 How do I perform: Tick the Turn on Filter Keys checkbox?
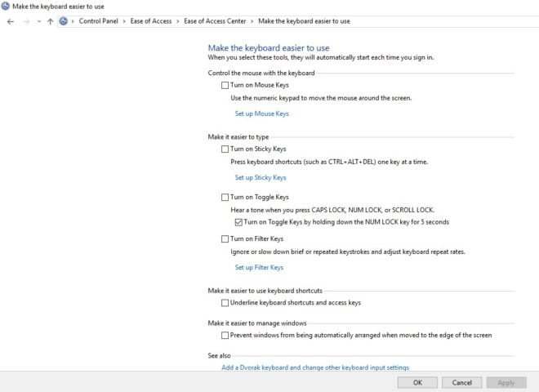click(x=225, y=239)
